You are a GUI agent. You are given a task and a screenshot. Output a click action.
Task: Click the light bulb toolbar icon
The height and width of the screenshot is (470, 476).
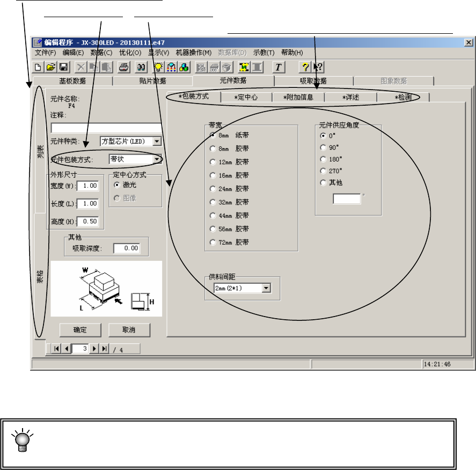point(159,67)
